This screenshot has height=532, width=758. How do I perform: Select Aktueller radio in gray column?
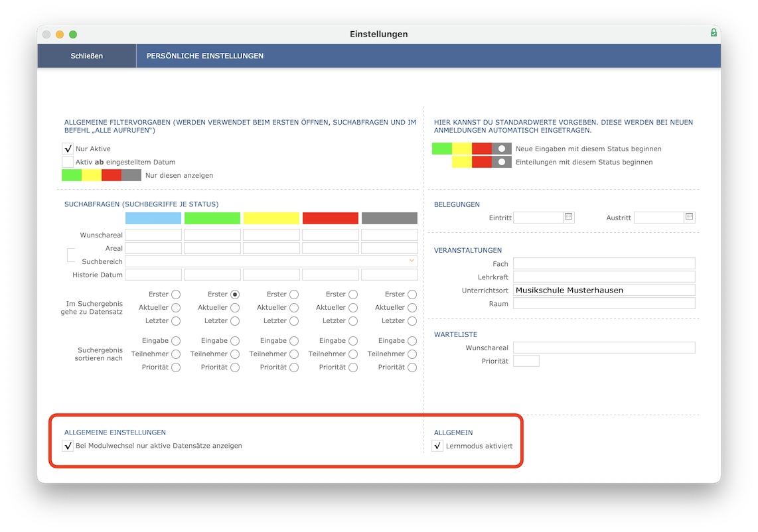coord(412,307)
